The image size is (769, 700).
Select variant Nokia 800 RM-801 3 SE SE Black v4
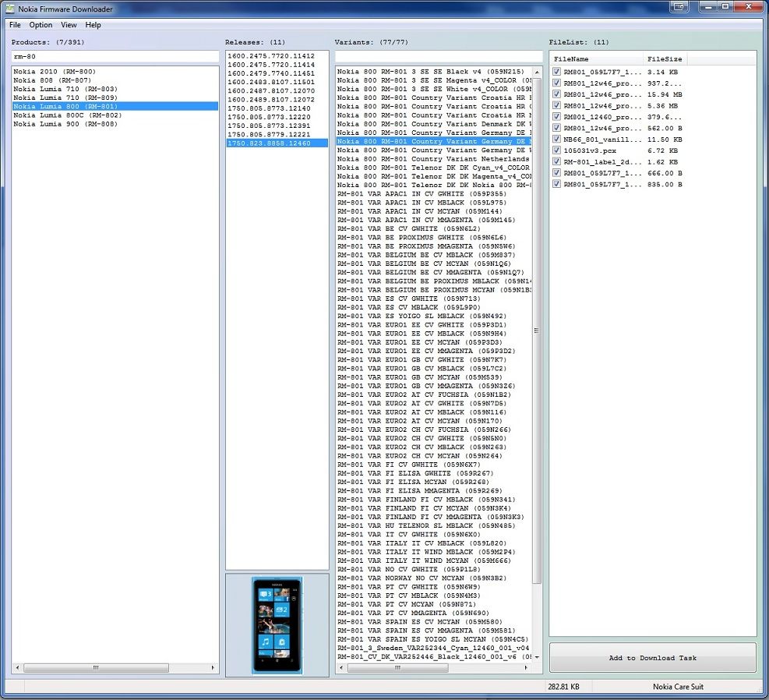[x=434, y=71]
